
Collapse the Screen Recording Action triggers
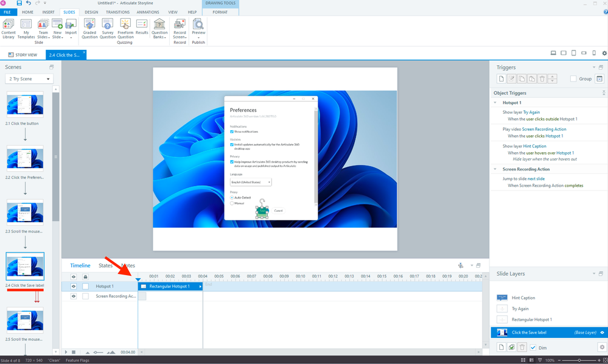[x=495, y=169]
